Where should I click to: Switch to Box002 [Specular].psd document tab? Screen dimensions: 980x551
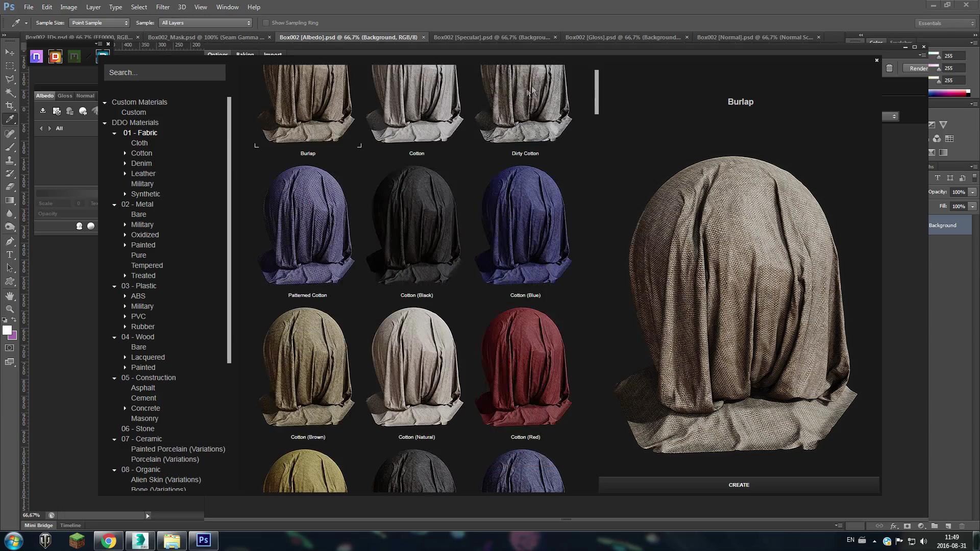tap(491, 37)
